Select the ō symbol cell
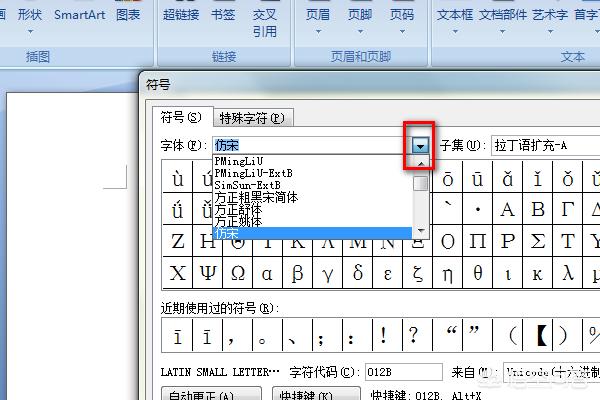Viewport: 600px width, 400px height. pyautogui.click(x=448, y=177)
